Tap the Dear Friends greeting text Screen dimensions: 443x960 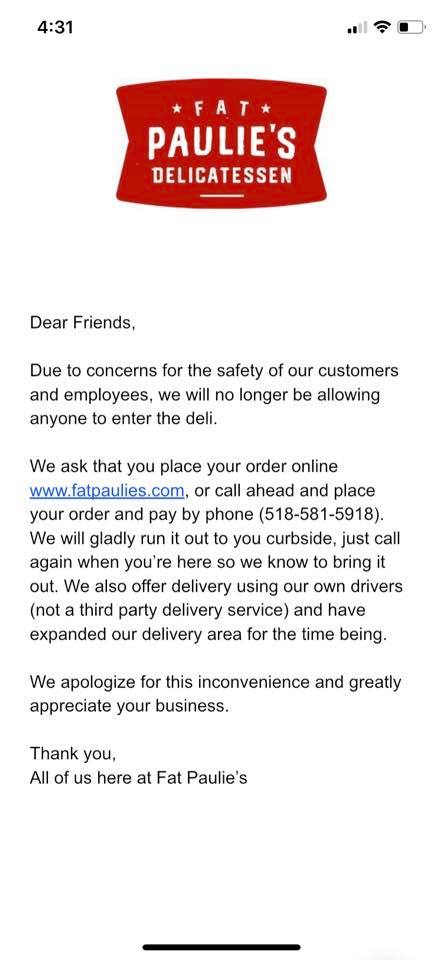pos(82,323)
